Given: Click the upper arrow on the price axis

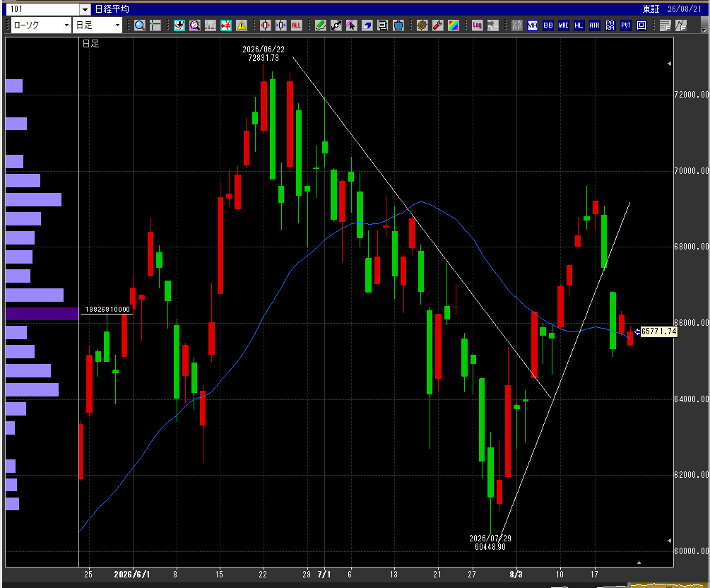Looking at the screenshot, I should [x=669, y=64].
